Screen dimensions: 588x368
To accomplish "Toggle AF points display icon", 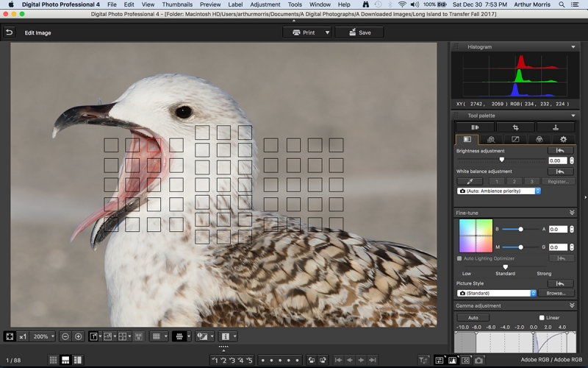I will pyautogui.click(x=179, y=336).
